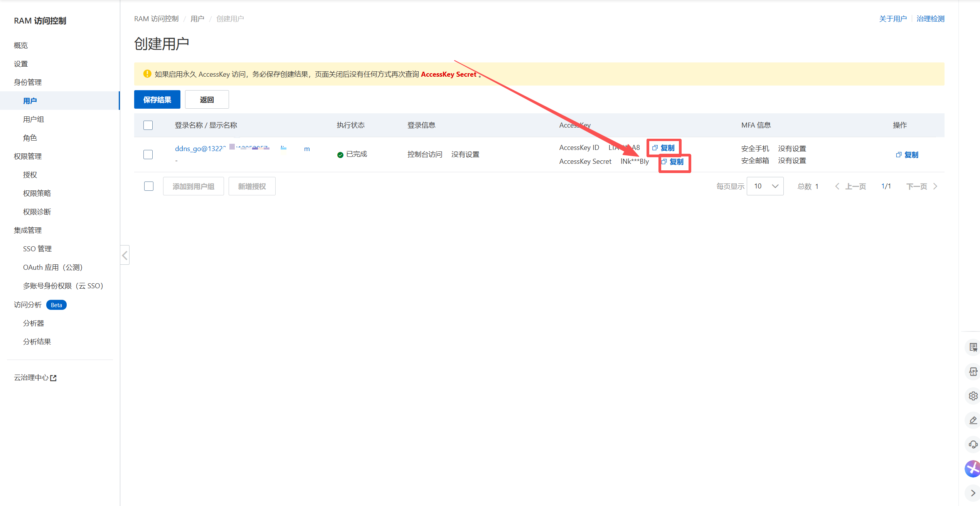Open the ddns_go user login name link
This screenshot has height=506, width=980.
[x=242, y=149]
